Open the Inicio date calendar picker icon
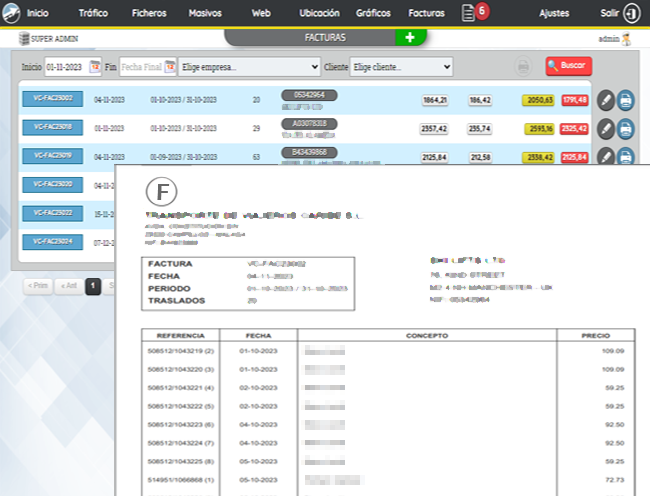Image resolution: width=650 pixels, height=496 pixels. (x=95, y=66)
